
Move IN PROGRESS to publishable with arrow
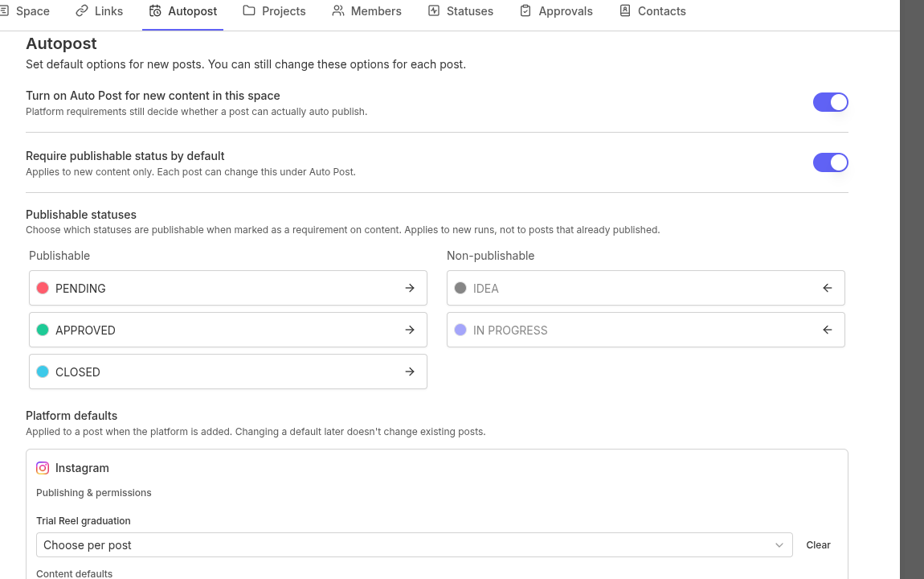tap(828, 330)
